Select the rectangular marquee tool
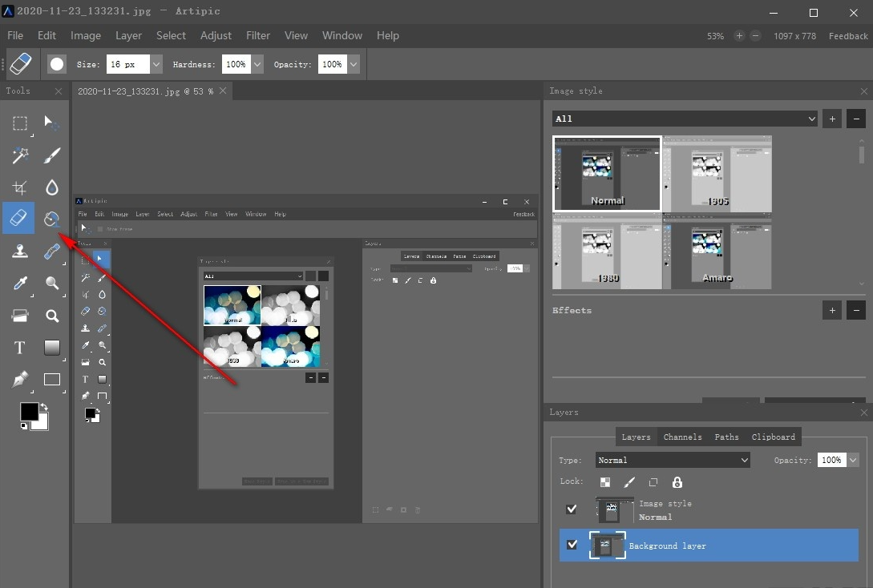The height and width of the screenshot is (588, 873). [x=20, y=123]
